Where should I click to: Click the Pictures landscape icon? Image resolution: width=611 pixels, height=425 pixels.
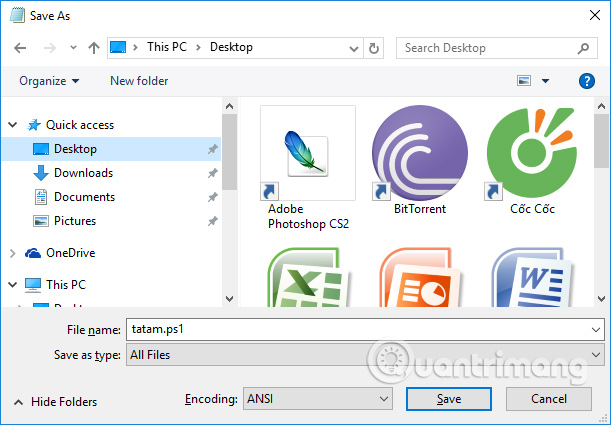pos(41,221)
